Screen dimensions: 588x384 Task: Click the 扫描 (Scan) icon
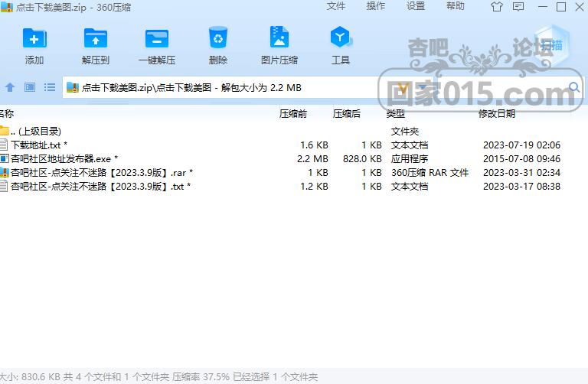tap(551, 46)
